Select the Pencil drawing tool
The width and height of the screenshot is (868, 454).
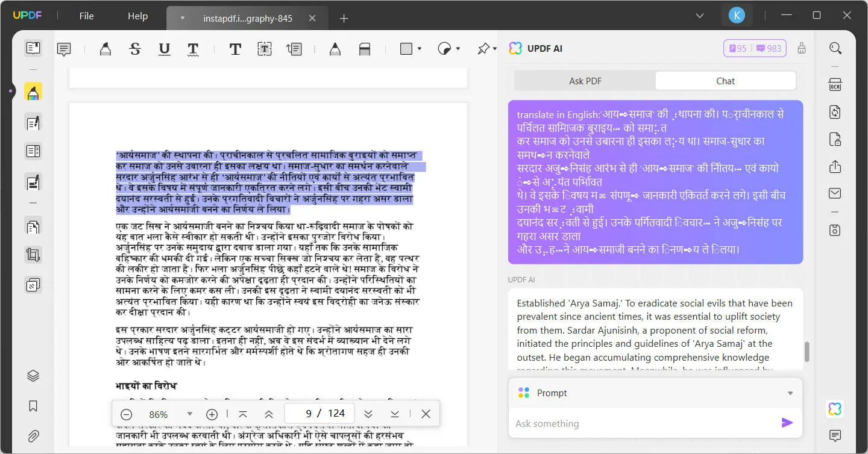pos(335,49)
